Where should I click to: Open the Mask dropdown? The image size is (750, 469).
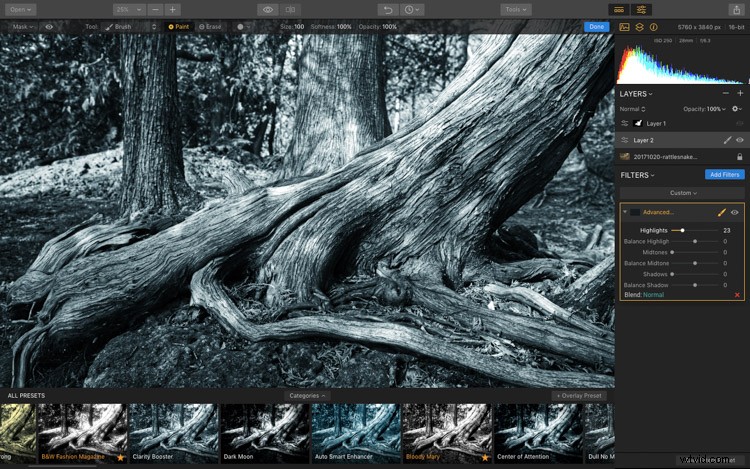point(22,27)
